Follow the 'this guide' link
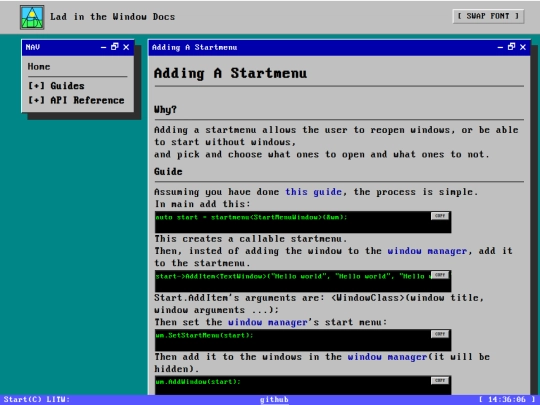This screenshot has width=540, height=405. click(x=313, y=192)
